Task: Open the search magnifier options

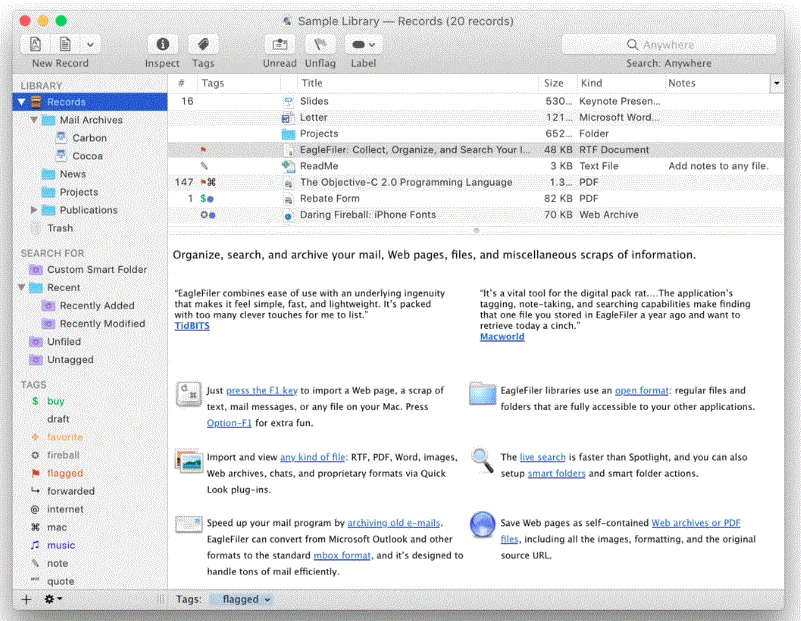Action: coord(632,45)
